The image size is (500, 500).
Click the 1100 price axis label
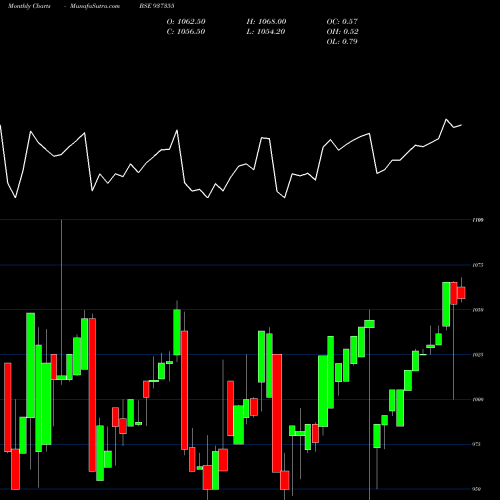click(478, 220)
